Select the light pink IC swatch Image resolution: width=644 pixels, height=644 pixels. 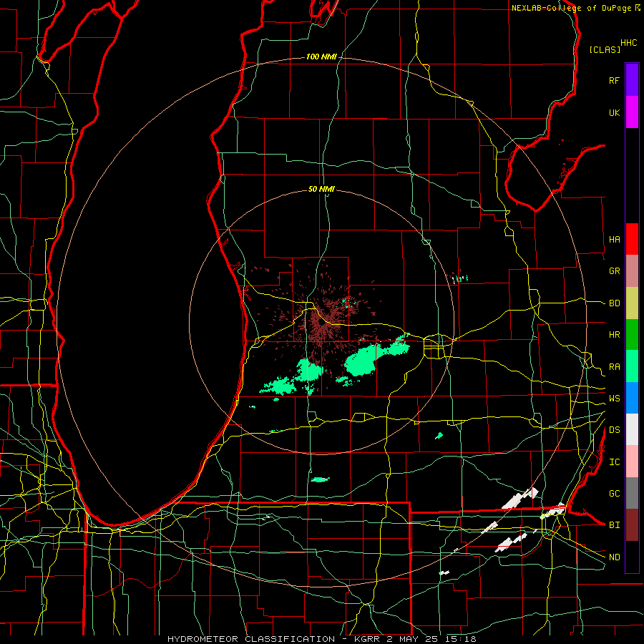pyautogui.click(x=632, y=462)
